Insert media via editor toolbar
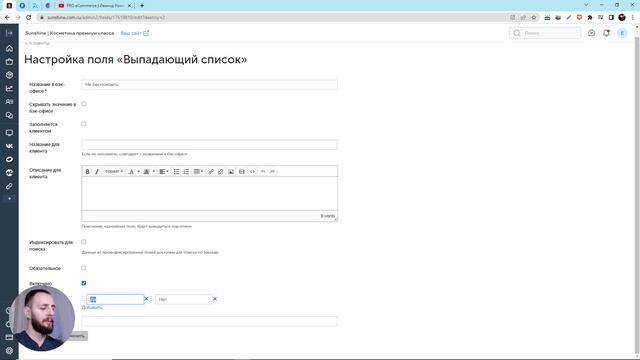 click(242, 172)
